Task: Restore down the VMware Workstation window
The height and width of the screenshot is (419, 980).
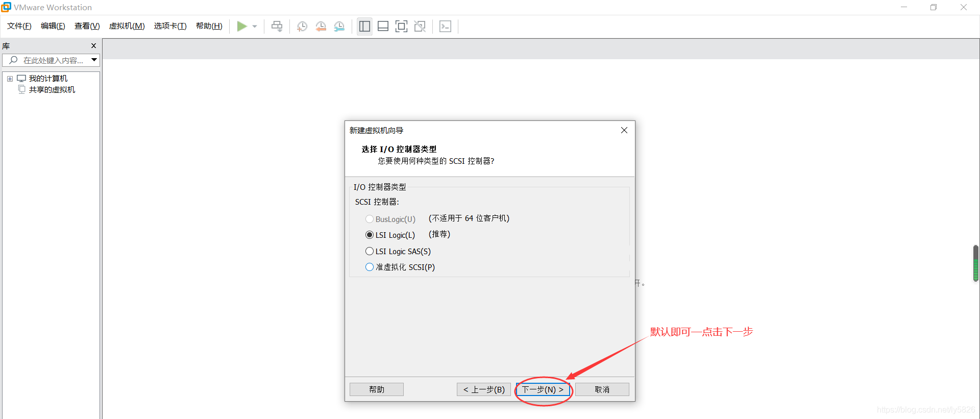Action: point(934,7)
